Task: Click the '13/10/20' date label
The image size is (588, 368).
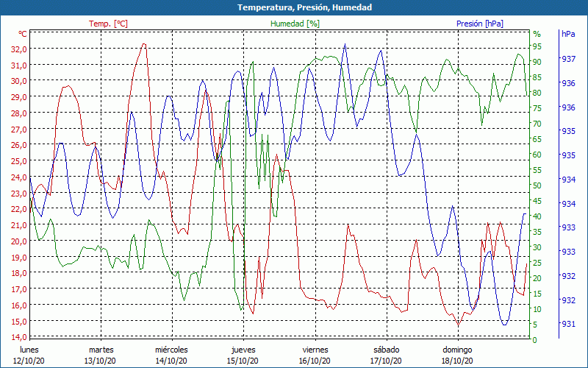Action: click(100, 361)
